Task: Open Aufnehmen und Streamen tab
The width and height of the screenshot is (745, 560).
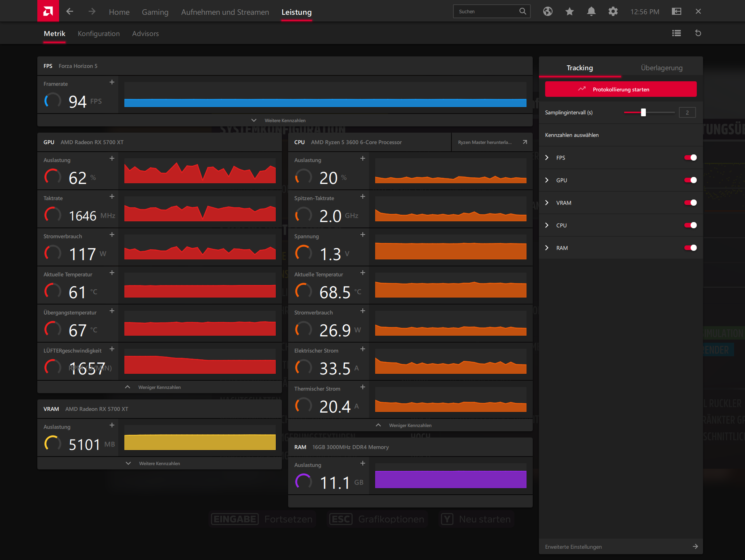Action: [x=225, y=12]
